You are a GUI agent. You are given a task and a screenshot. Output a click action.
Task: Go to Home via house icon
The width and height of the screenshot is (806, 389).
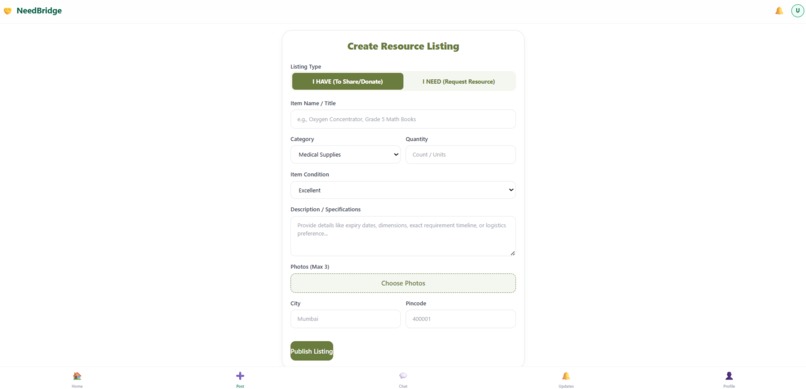[77, 376]
